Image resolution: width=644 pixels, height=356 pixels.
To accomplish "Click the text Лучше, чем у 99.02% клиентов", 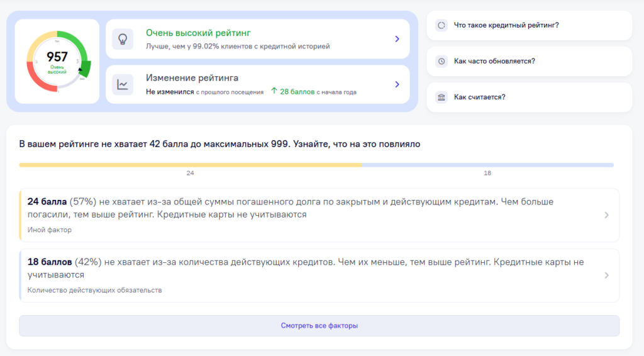I will click(238, 47).
